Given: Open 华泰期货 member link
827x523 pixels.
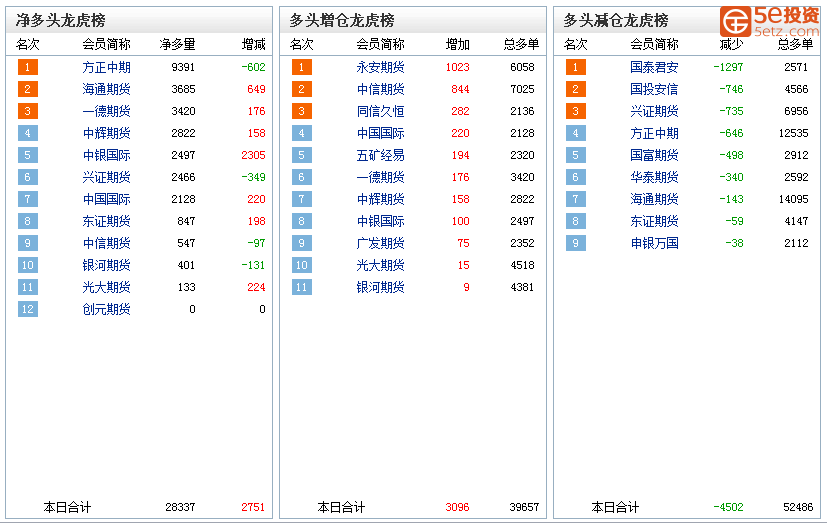Looking at the screenshot, I should click(x=654, y=177).
